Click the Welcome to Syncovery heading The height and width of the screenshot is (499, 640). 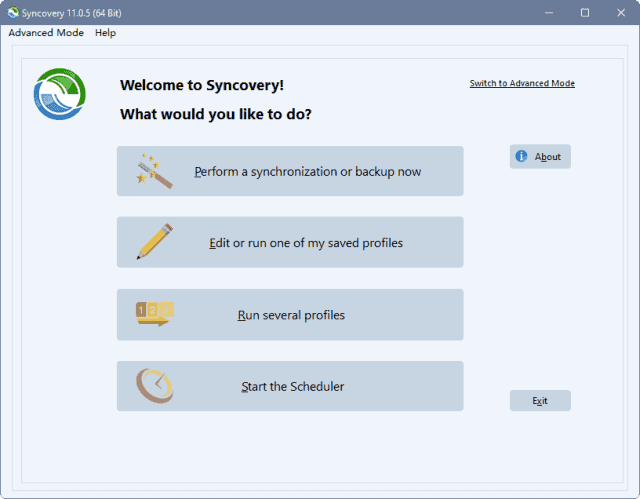tap(202, 86)
